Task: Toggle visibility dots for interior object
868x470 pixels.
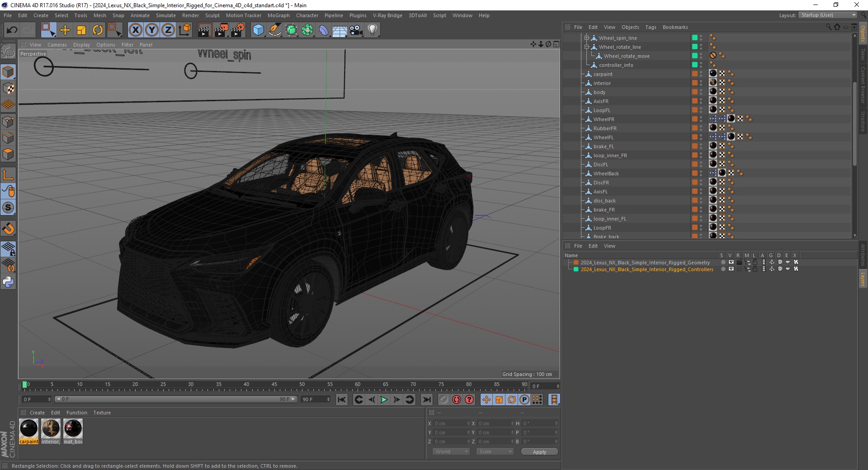Action: pyautogui.click(x=701, y=83)
